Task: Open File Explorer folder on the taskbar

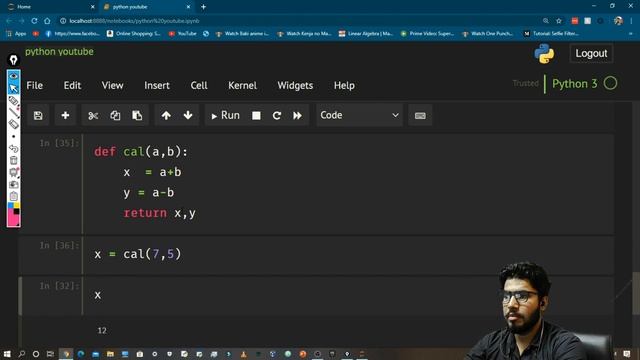Action: point(110,354)
